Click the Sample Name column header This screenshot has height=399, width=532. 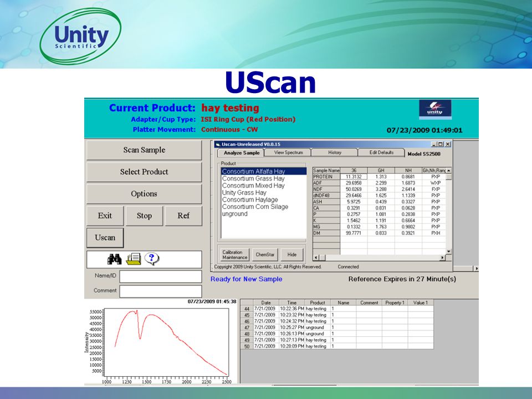(x=326, y=170)
